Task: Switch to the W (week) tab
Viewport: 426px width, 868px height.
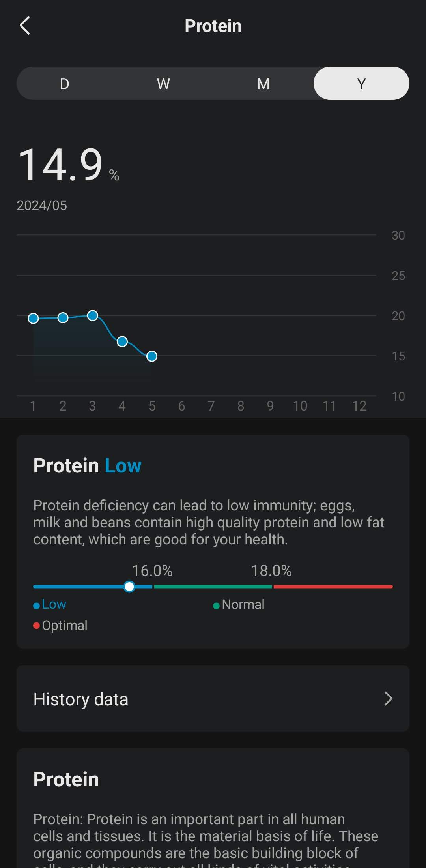Action: tap(163, 84)
